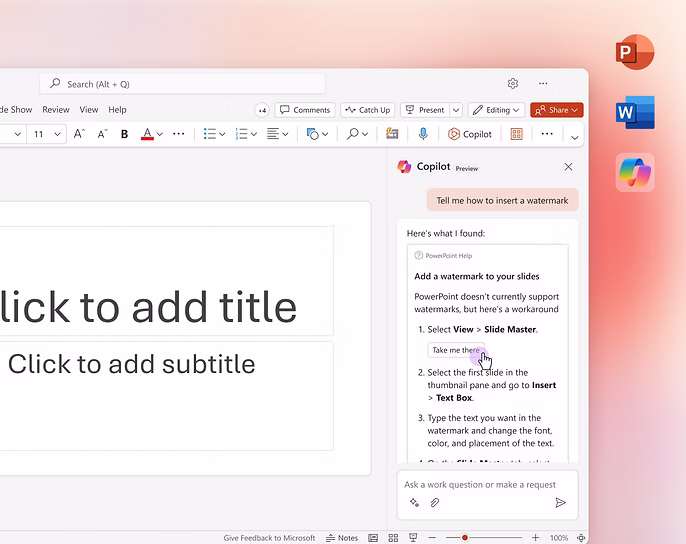Click the PowerPoint app icon

tap(635, 52)
